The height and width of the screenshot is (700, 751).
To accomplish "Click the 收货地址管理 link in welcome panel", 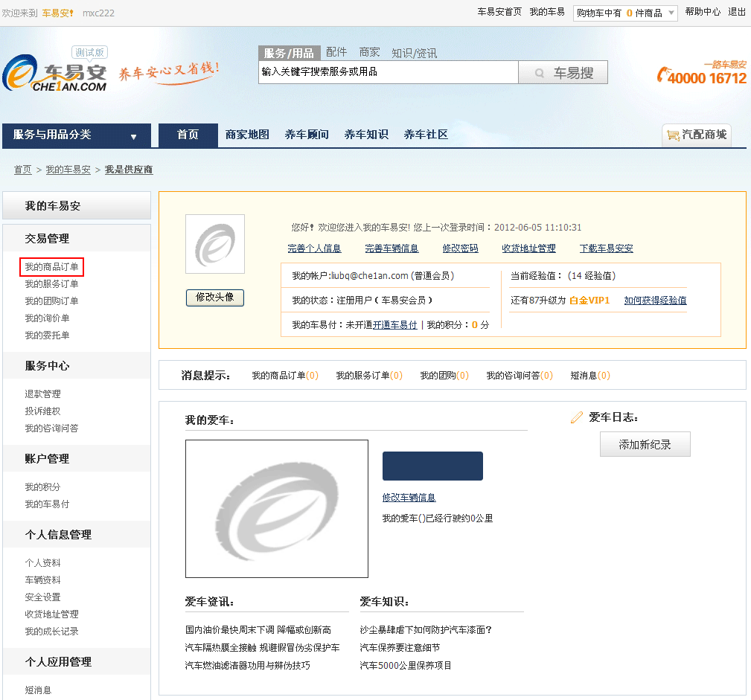I will pyautogui.click(x=528, y=248).
